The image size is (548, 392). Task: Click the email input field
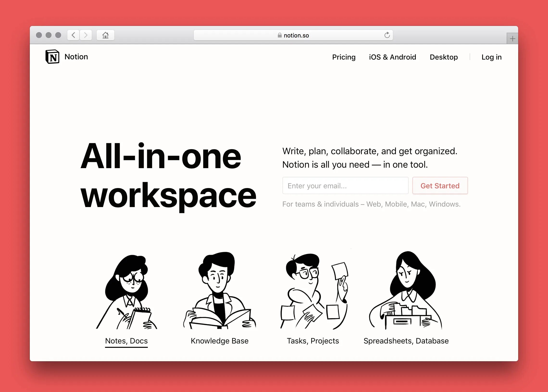pos(345,185)
